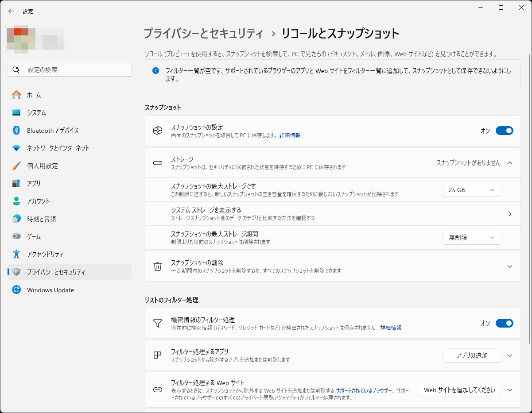Open the 無制限 storage period dropdown

pyautogui.click(x=472, y=237)
